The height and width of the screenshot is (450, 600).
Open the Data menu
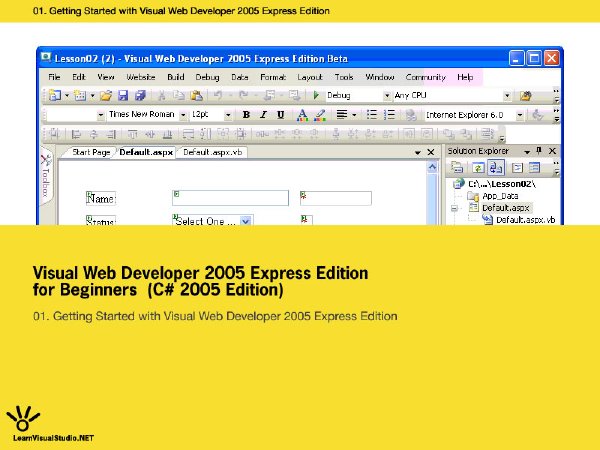coord(240,77)
